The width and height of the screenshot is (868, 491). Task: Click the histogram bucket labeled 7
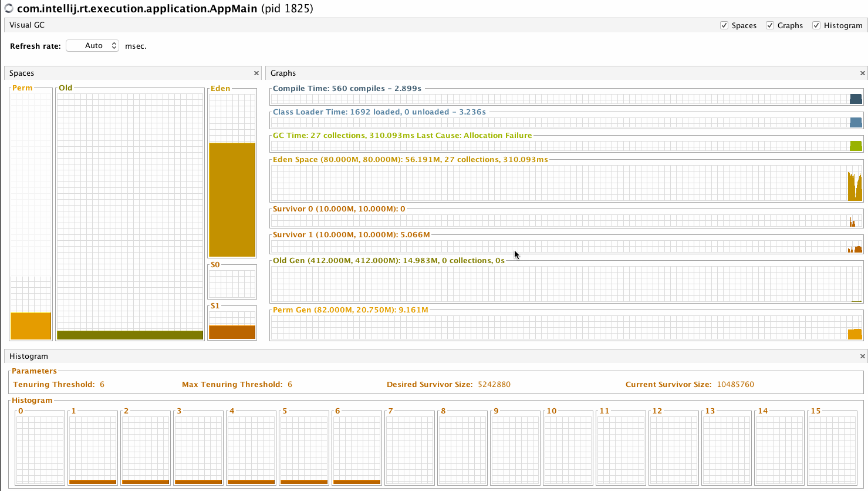click(x=410, y=449)
